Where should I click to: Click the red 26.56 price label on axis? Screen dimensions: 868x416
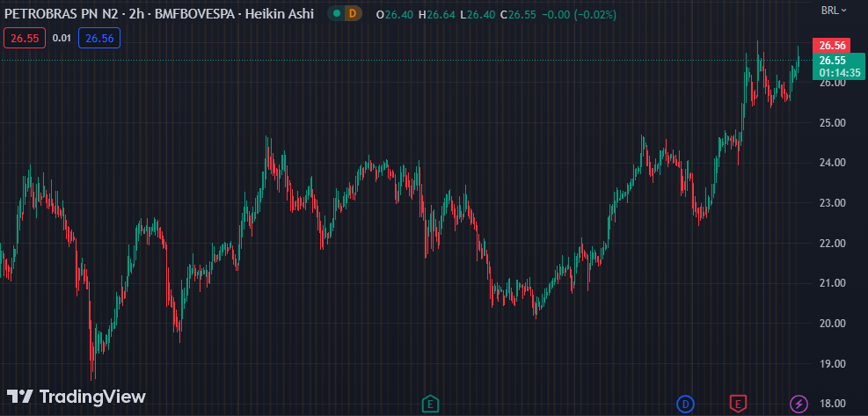[x=831, y=46]
